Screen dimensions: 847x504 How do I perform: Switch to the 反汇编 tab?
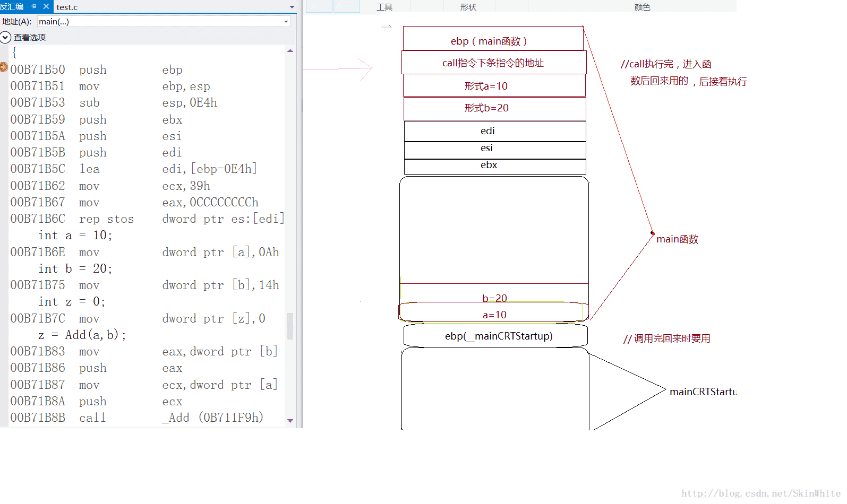point(12,6)
